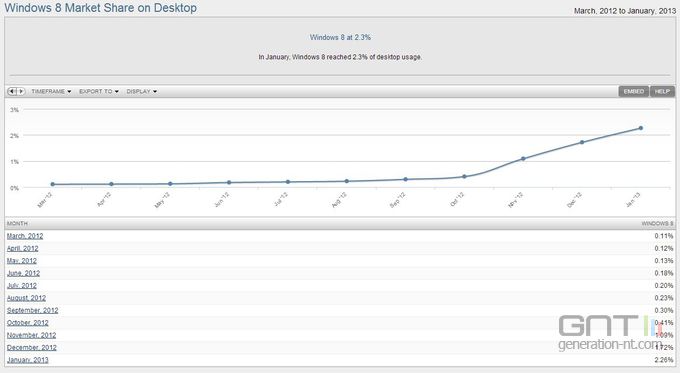Click the WINDOWS 8 column header
680x373 pixels.
click(657, 223)
